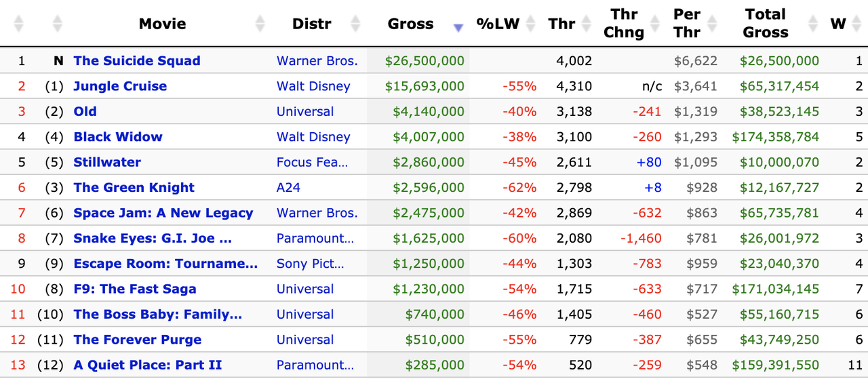Click the sort arrows beside the Movie header
This screenshot has width=868, height=379.
(x=260, y=24)
